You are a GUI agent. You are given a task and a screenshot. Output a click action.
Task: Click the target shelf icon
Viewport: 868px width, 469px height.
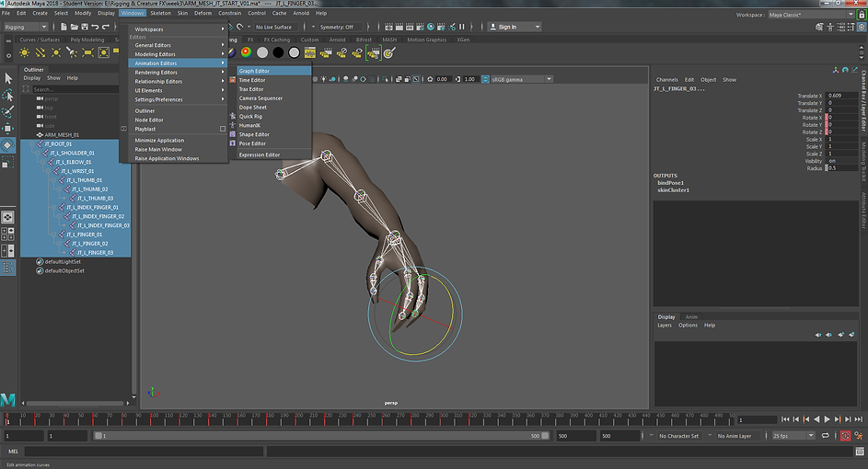tap(389, 52)
